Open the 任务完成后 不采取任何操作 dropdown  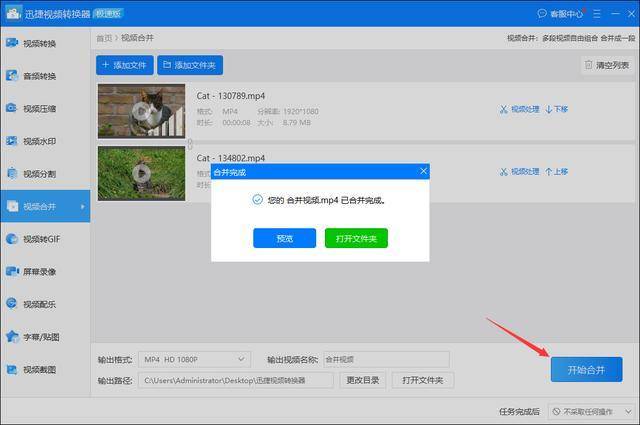tap(591, 411)
